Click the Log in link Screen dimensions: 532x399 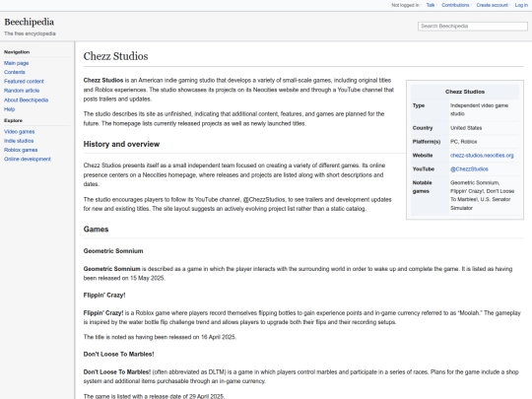tap(521, 5)
